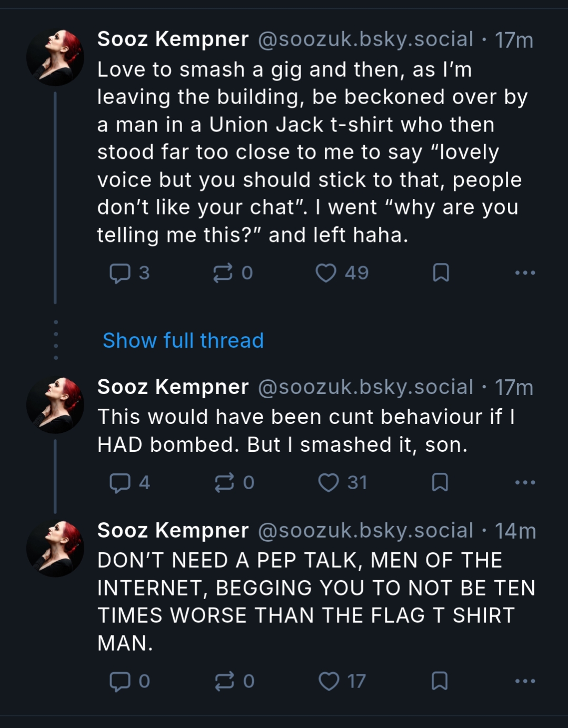Bookmark the PEP TALK post
568x728 pixels.
click(x=440, y=681)
